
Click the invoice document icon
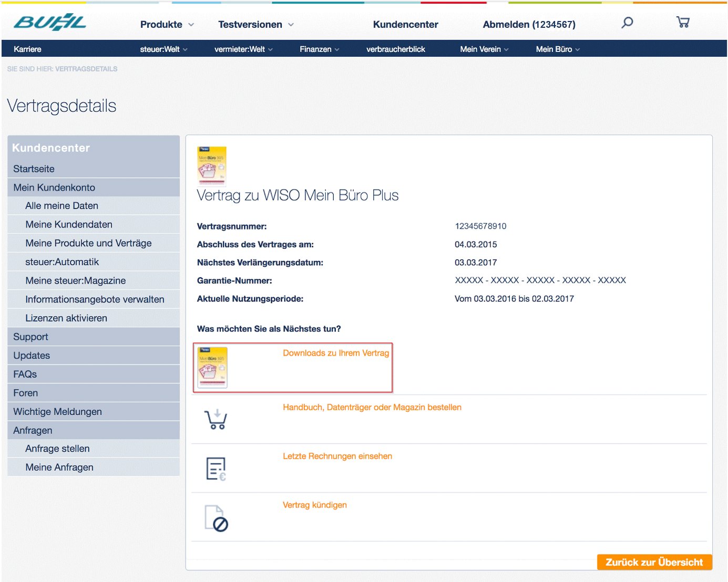coord(216,469)
